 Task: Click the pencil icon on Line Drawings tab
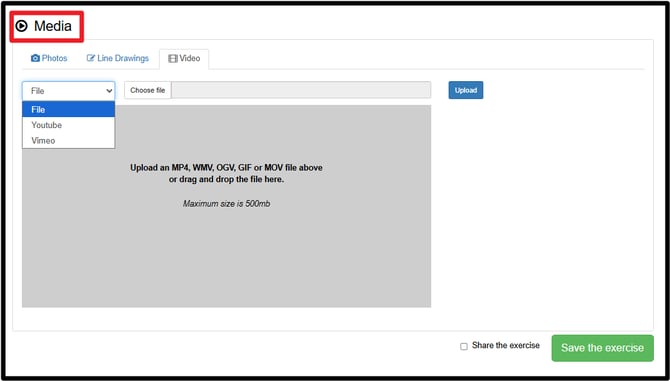91,58
